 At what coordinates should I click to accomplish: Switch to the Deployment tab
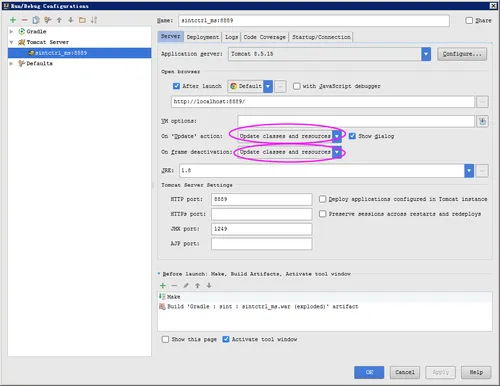tap(203, 37)
